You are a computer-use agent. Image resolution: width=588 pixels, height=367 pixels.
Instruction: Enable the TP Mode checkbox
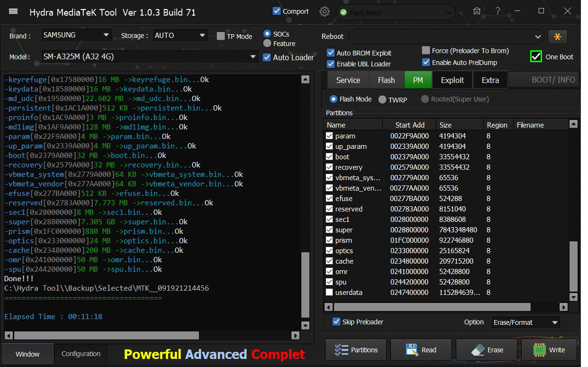pos(221,37)
